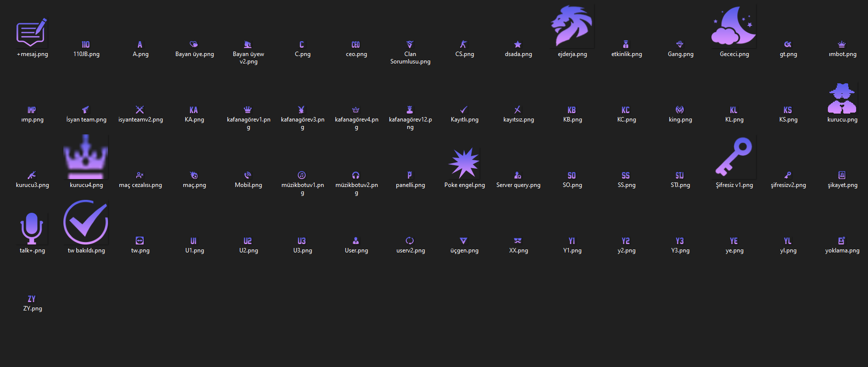Click isyanteamv2.png crossed swords icon
The image size is (868, 367).
tap(140, 110)
